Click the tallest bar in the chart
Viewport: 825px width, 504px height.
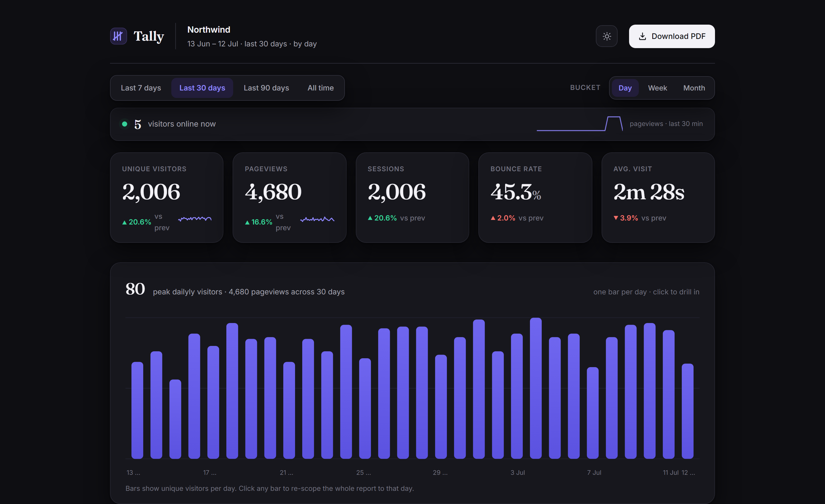pos(536,388)
